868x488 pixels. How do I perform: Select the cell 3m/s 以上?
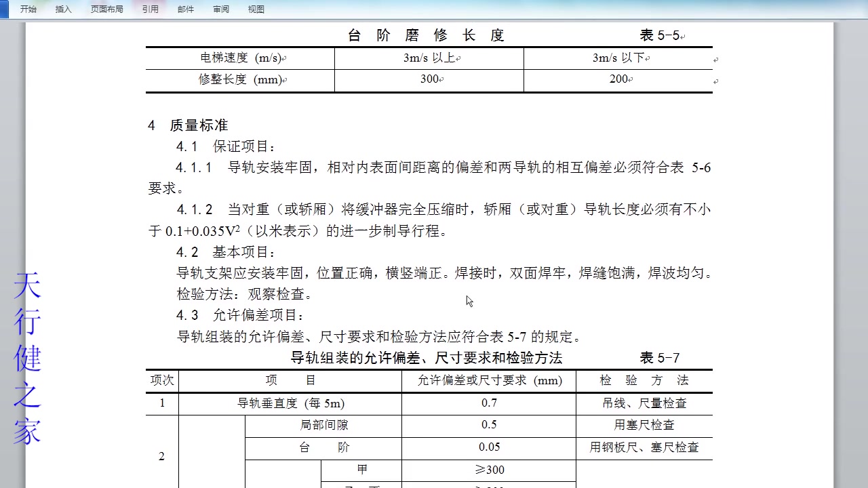[429, 58]
